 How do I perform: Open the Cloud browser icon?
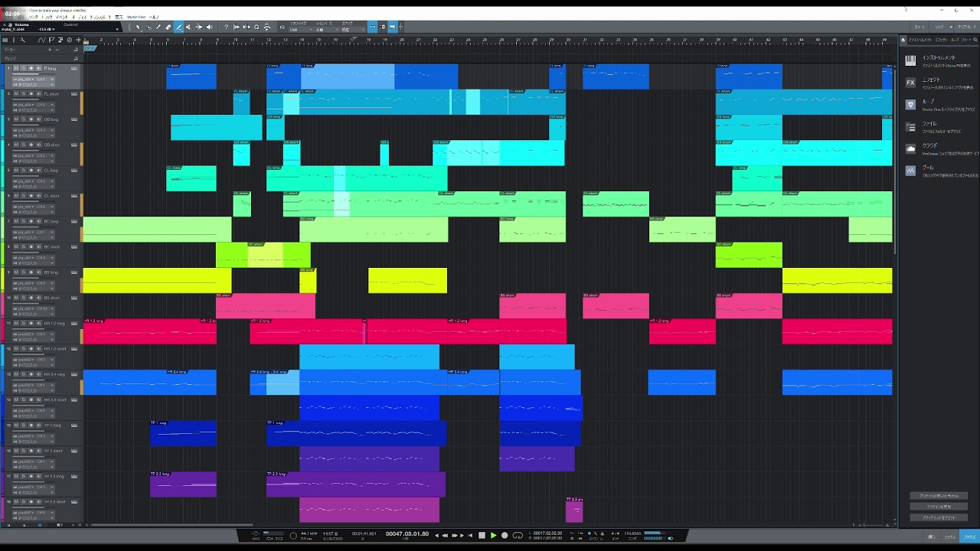(x=910, y=148)
